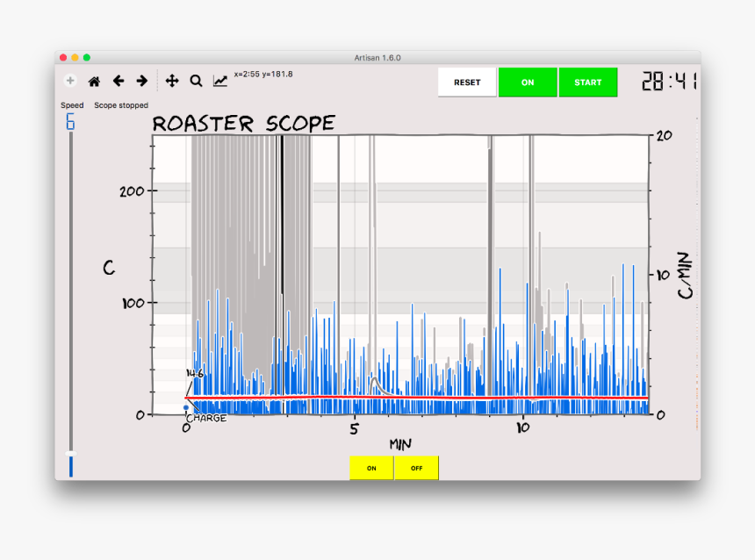Open line chart figure options icon
The image size is (755, 560).
(219, 81)
